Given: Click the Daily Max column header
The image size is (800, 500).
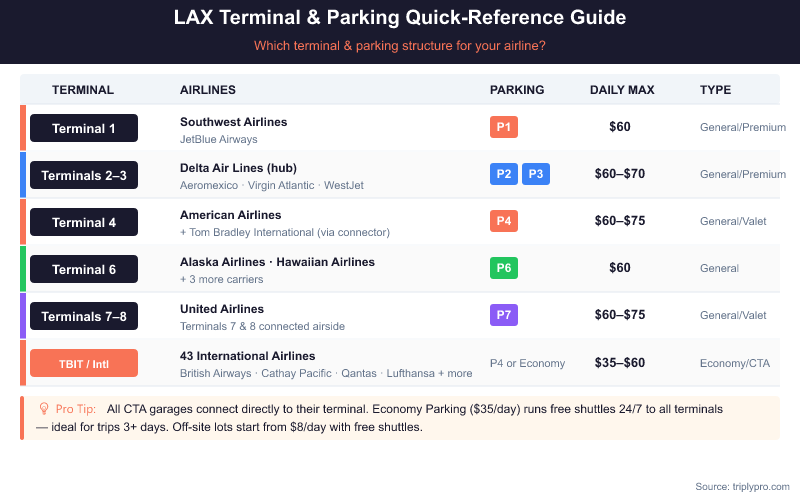Looking at the screenshot, I should (x=622, y=90).
